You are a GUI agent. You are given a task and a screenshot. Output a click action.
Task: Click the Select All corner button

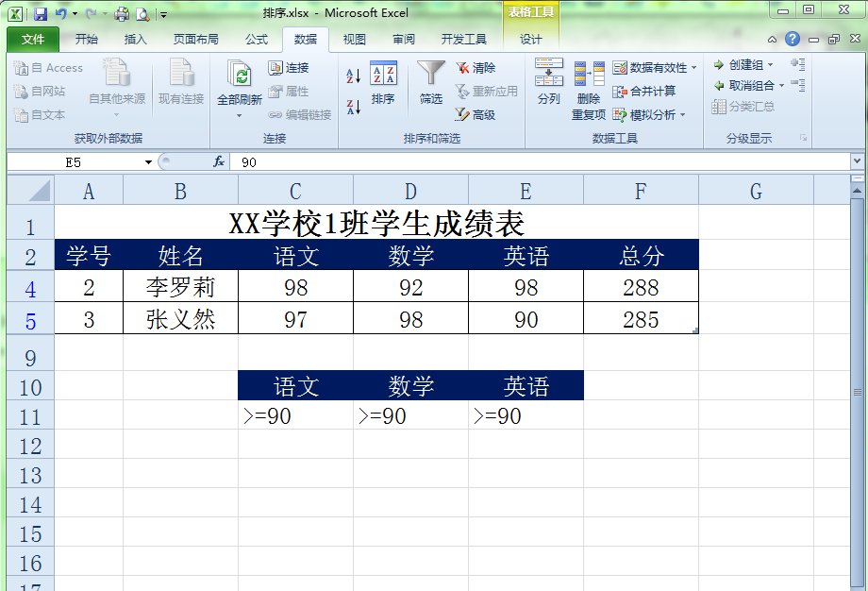[x=30, y=191]
